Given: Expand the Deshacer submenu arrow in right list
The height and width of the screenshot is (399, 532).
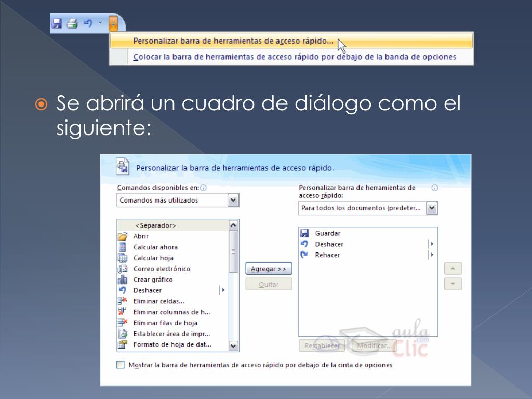Looking at the screenshot, I should coord(432,244).
